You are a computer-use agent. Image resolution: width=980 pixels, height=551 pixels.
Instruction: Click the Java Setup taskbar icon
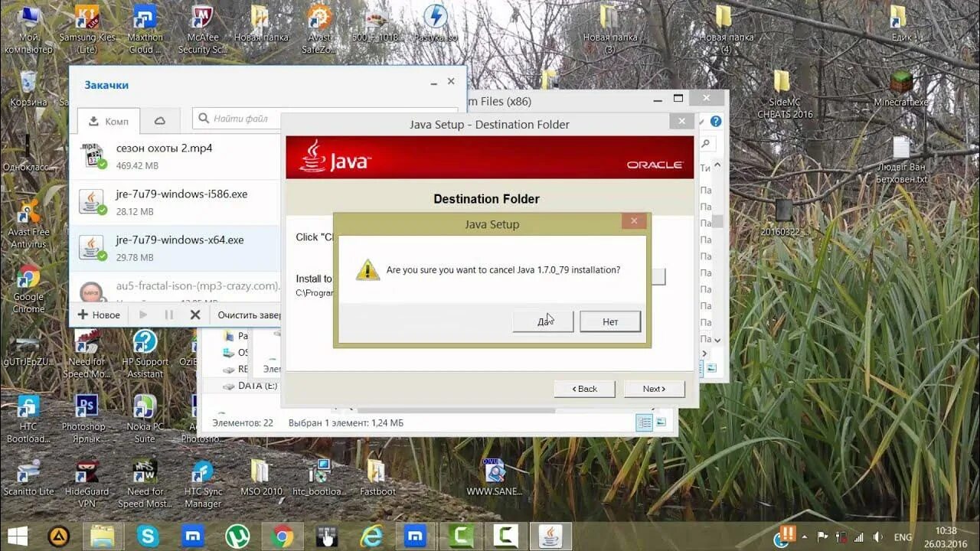[550, 536]
